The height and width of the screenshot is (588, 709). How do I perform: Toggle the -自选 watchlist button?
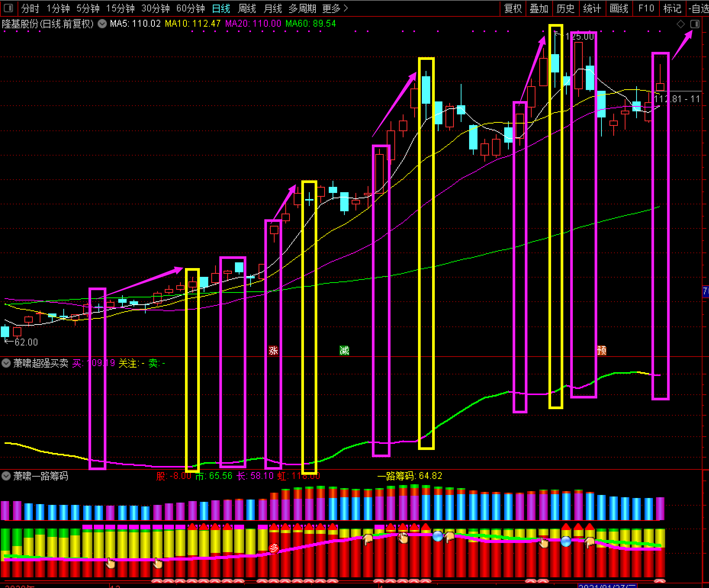[x=698, y=8]
